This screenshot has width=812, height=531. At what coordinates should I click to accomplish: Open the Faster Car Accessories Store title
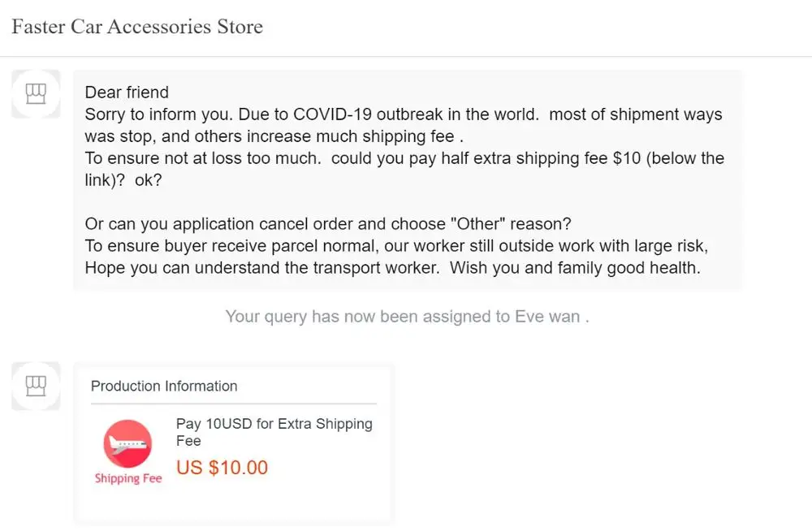[137, 27]
